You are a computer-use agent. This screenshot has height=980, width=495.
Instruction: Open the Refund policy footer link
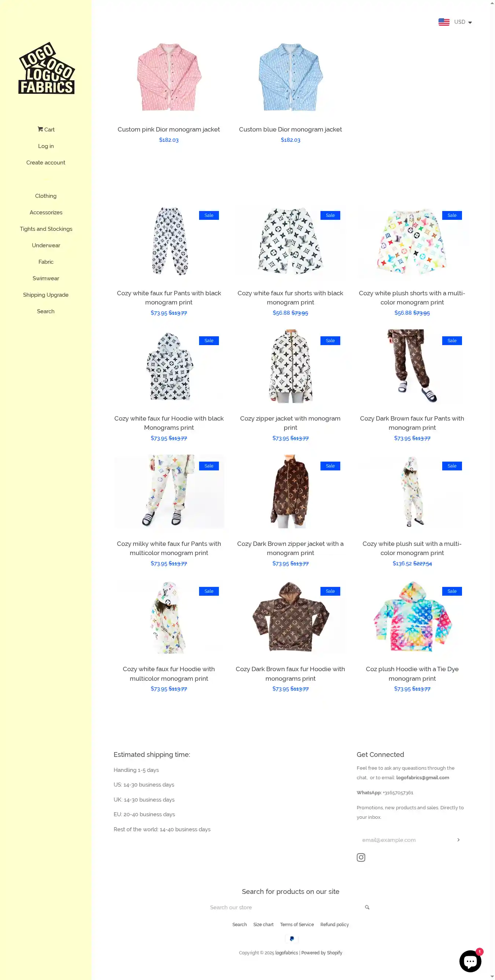point(334,924)
